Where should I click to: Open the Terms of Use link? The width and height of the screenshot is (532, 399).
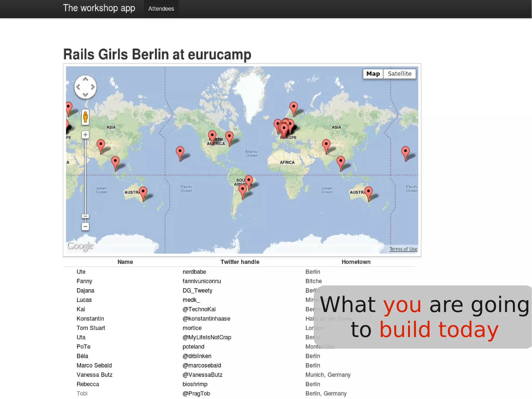(x=403, y=249)
